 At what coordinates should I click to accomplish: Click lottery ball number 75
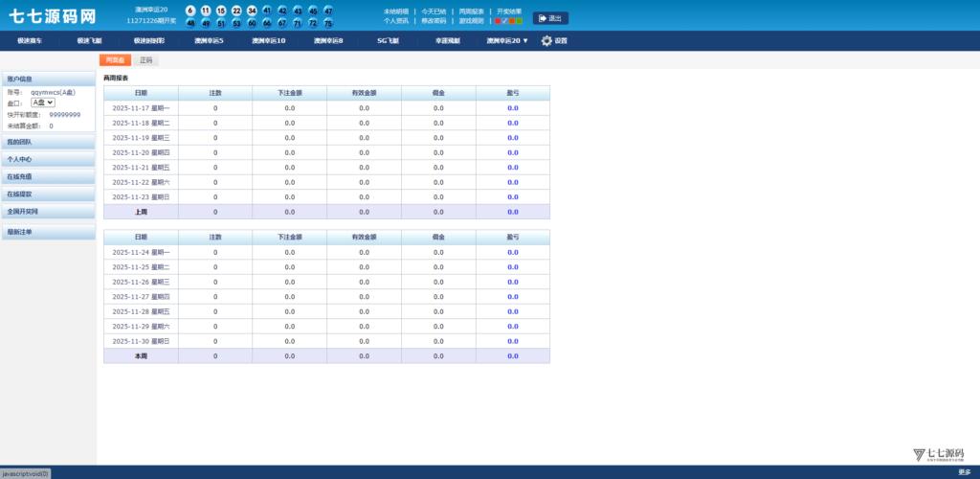pos(328,23)
